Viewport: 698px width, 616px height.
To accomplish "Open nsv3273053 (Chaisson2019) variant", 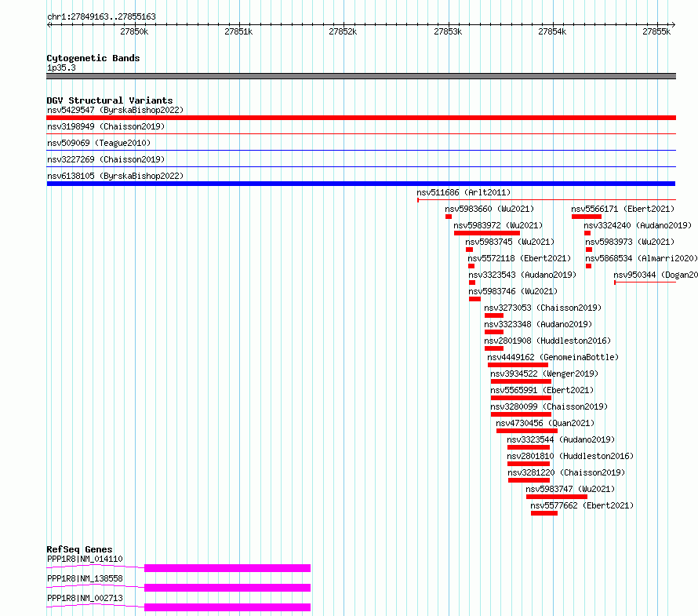I will (x=543, y=308).
